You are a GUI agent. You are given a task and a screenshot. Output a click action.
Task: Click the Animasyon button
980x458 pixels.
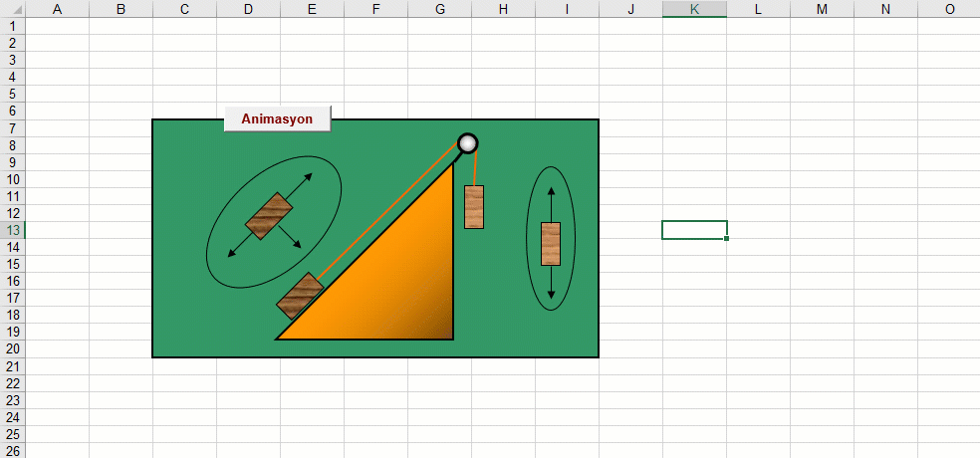point(278,118)
